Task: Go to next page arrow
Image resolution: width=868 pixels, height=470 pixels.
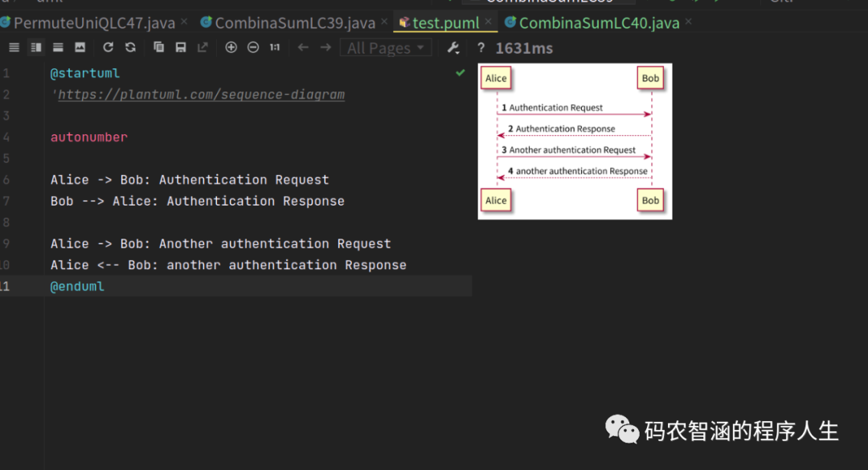Action: click(325, 47)
